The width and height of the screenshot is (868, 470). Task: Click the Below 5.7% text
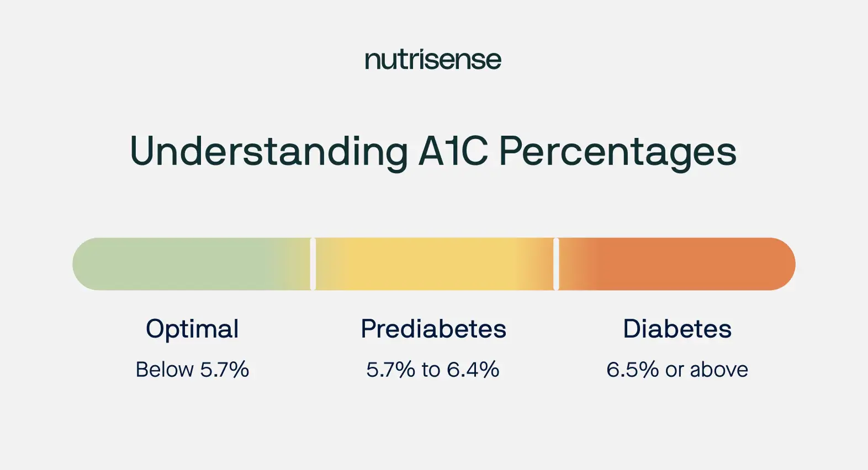192,370
